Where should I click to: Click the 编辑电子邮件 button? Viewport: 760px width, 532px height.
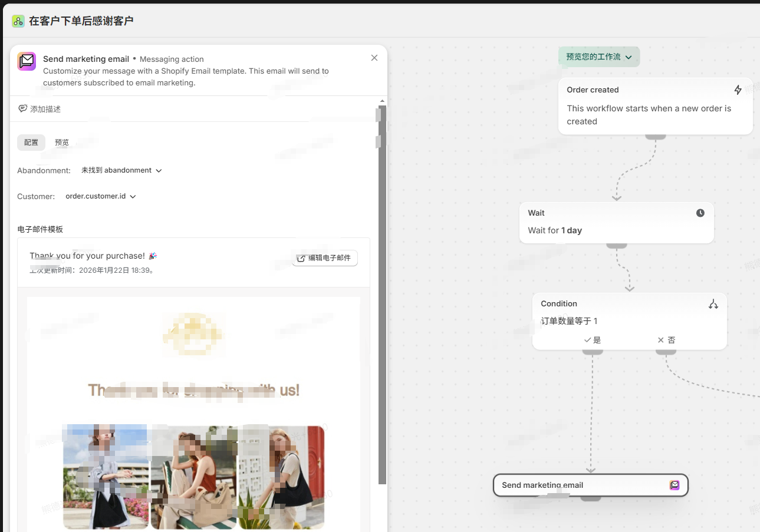(x=325, y=258)
